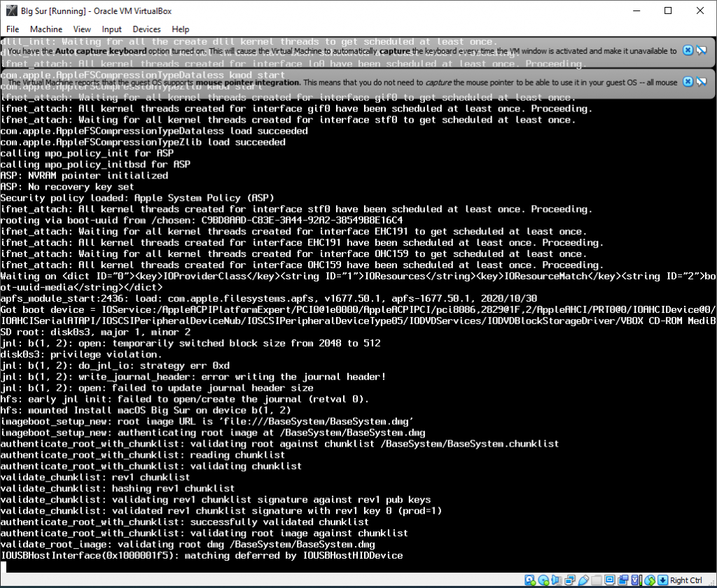Click the network adapters status icon

tap(570, 580)
